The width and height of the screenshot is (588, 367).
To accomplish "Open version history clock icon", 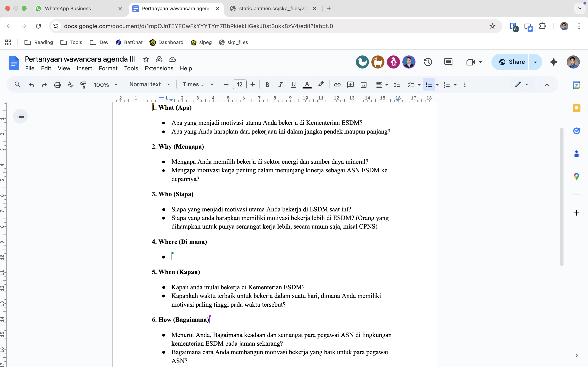I will 428,62.
